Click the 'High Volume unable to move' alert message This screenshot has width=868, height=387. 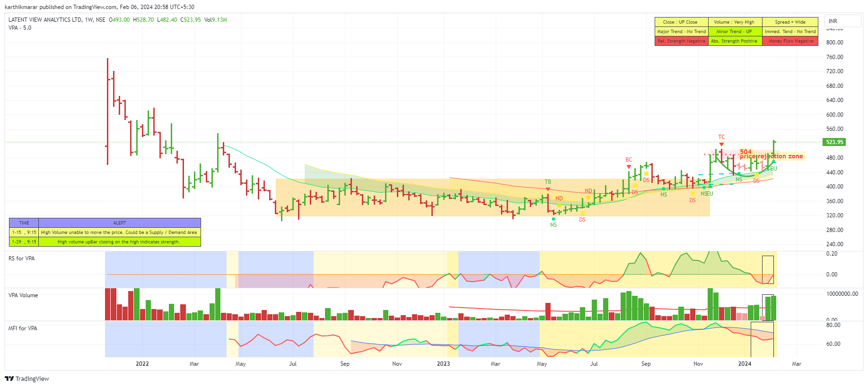coord(119,232)
